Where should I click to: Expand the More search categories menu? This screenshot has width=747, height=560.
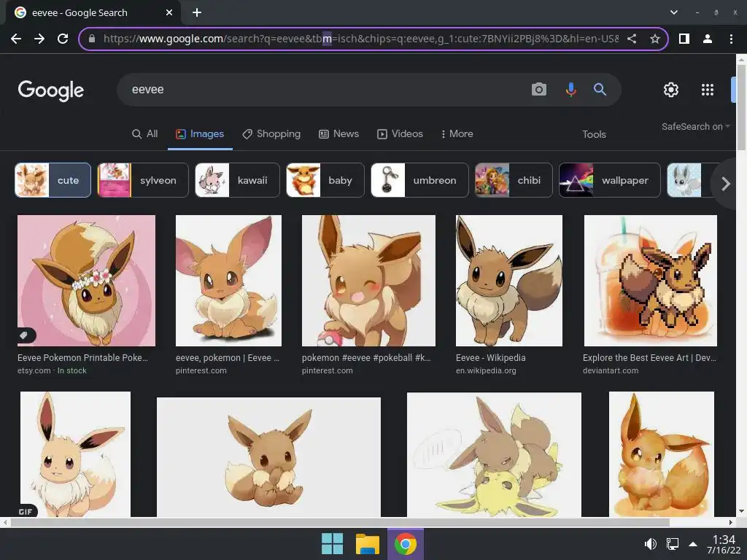click(457, 134)
